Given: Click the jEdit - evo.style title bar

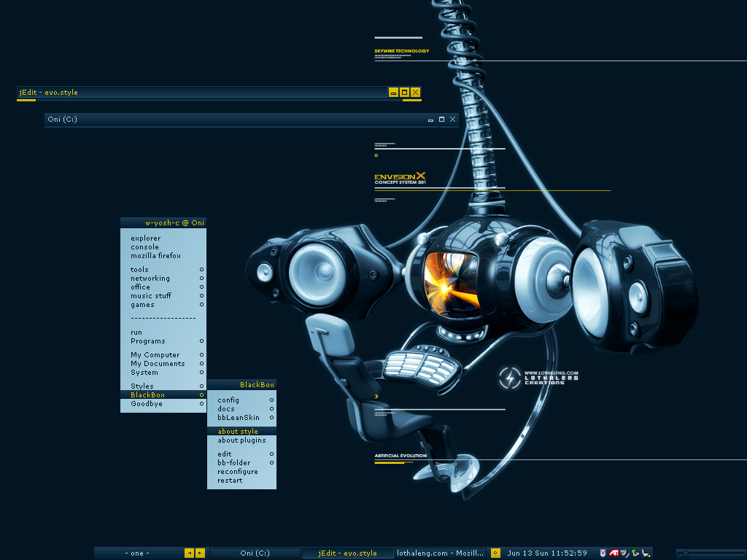Looking at the screenshot, I should point(202,93).
